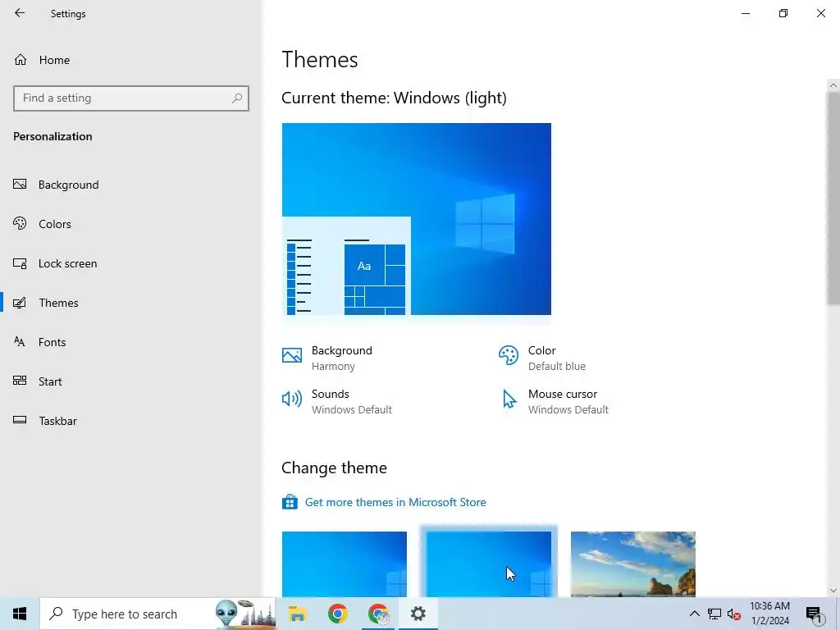Image resolution: width=840 pixels, height=630 pixels.
Task: Click the Microsoft Store bag icon
Action: coord(290,502)
